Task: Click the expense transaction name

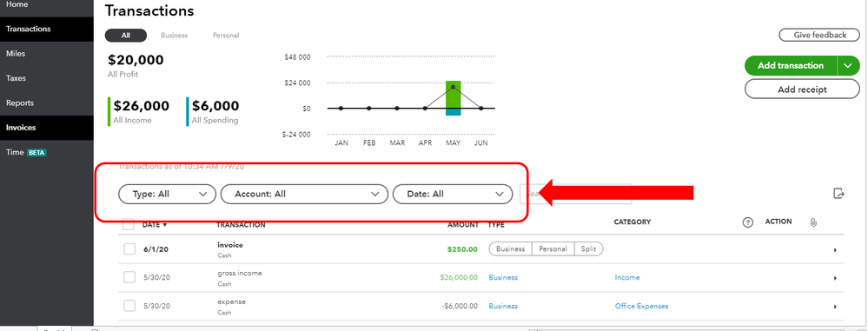Action: [231, 302]
